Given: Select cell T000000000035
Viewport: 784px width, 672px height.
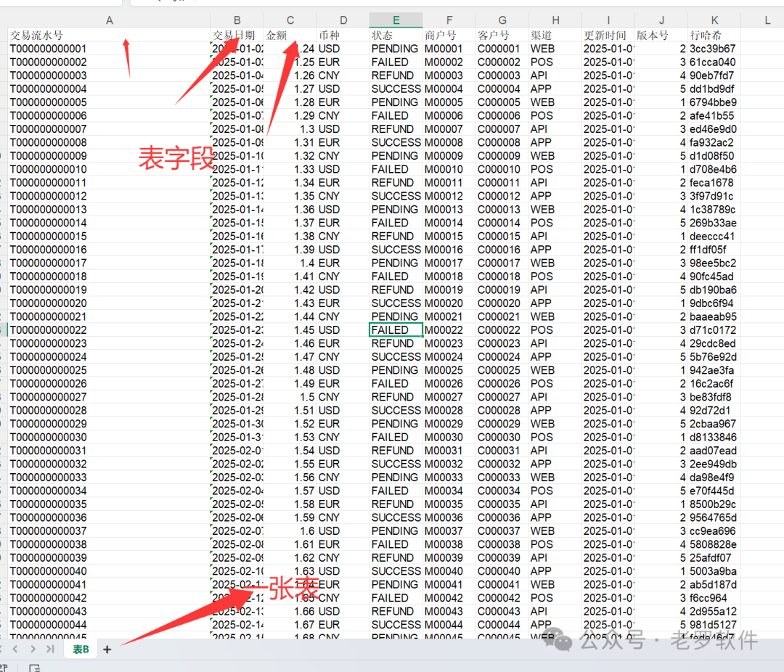Looking at the screenshot, I should [109, 504].
